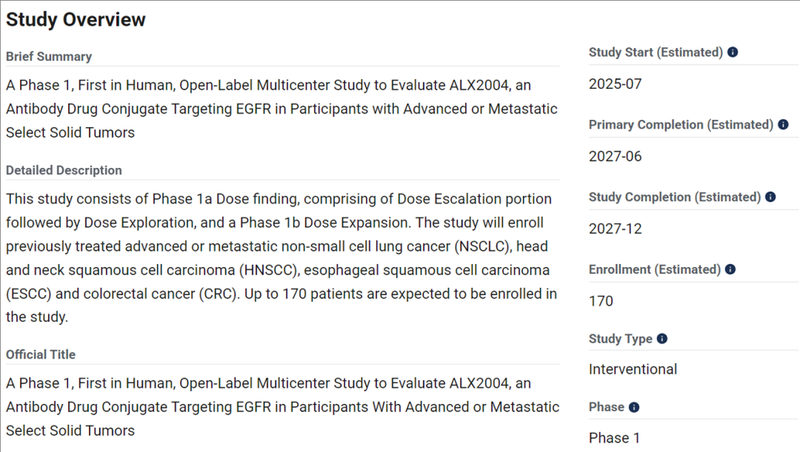This screenshot has width=800, height=452.
Task: Click the enrollment value 170 in sidebar
Action: point(601,302)
